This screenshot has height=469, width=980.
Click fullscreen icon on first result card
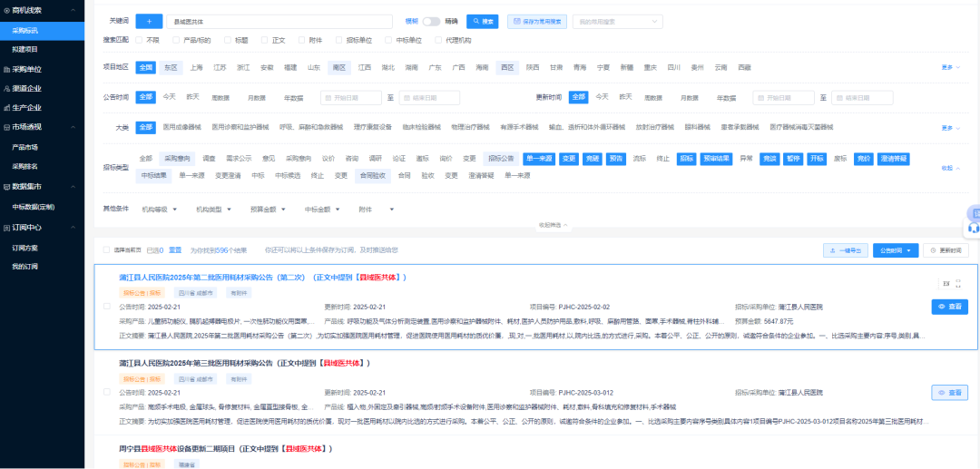[x=959, y=284]
